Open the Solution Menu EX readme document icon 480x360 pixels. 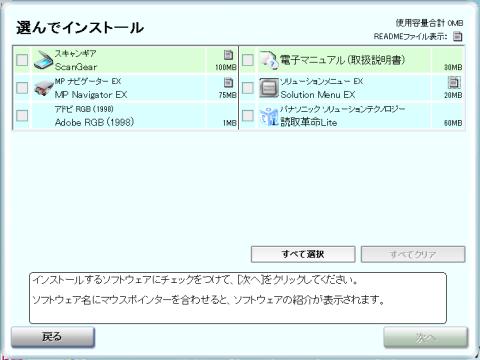click(x=454, y=82)
